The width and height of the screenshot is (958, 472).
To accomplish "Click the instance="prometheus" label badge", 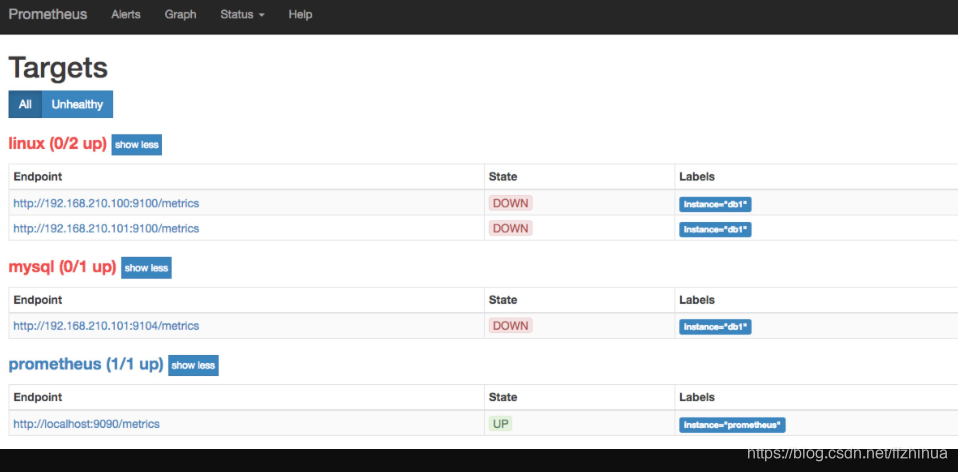I will point(732,425).
